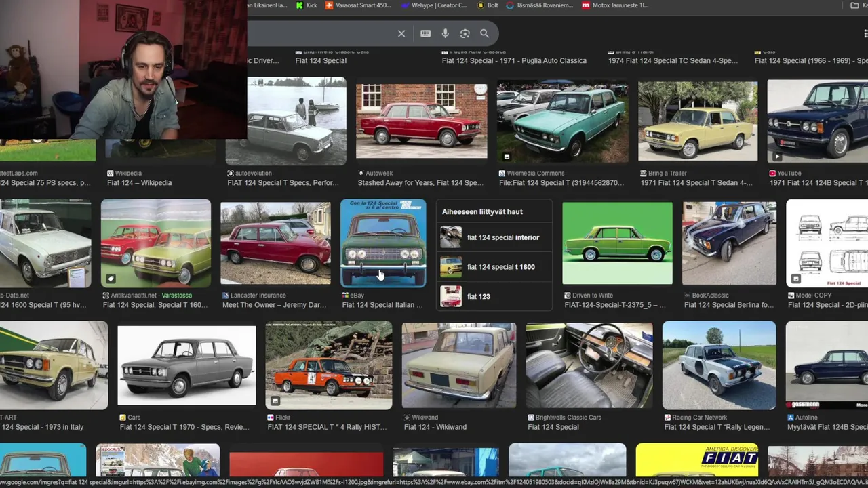868x488 pixels.
Task: Open the Varaosat Smart 450 bookmark
Action: (x=358, y=5)
